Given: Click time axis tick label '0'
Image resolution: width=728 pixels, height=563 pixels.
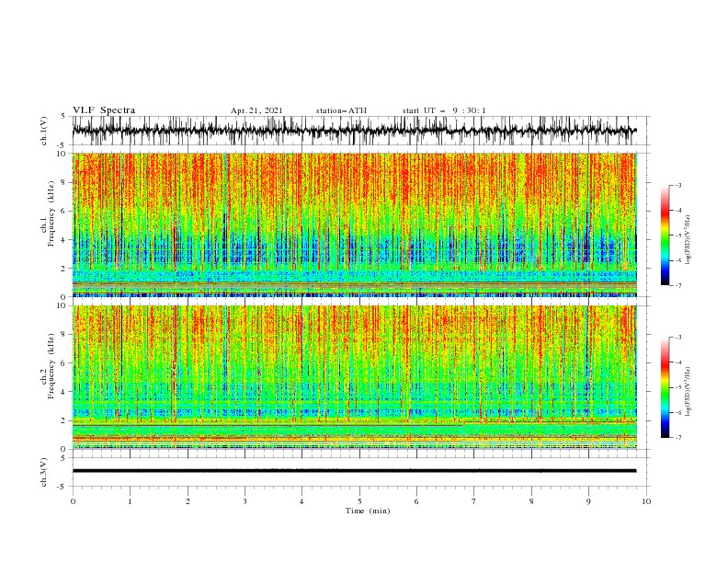Looking at the screenshot, I should [73, 501].
